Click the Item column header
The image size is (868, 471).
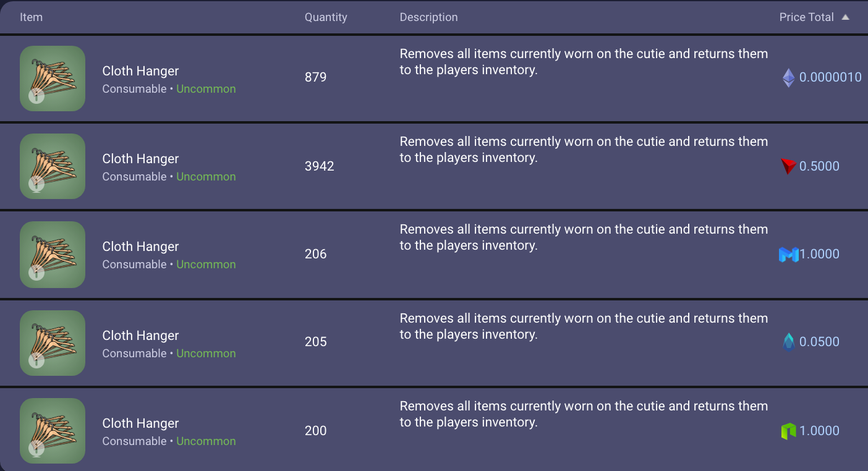tap(31, 17)
